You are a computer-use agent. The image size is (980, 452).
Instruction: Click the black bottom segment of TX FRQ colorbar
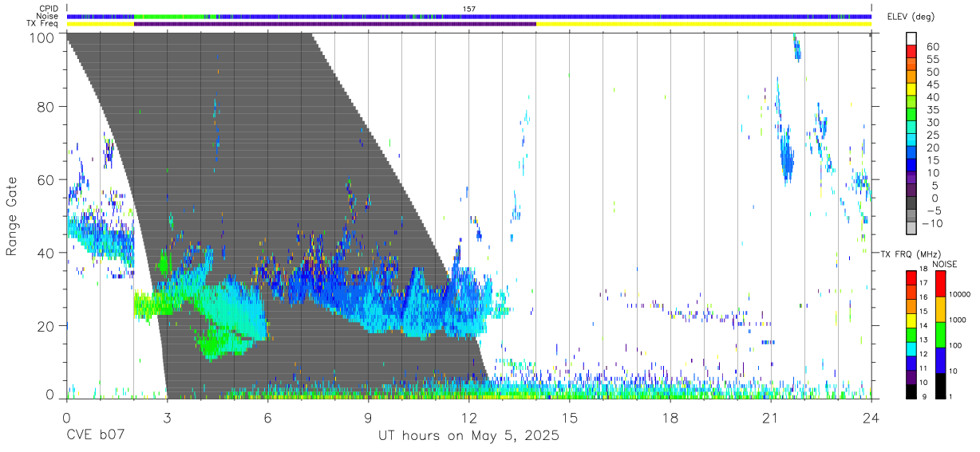tap(911, 391)
